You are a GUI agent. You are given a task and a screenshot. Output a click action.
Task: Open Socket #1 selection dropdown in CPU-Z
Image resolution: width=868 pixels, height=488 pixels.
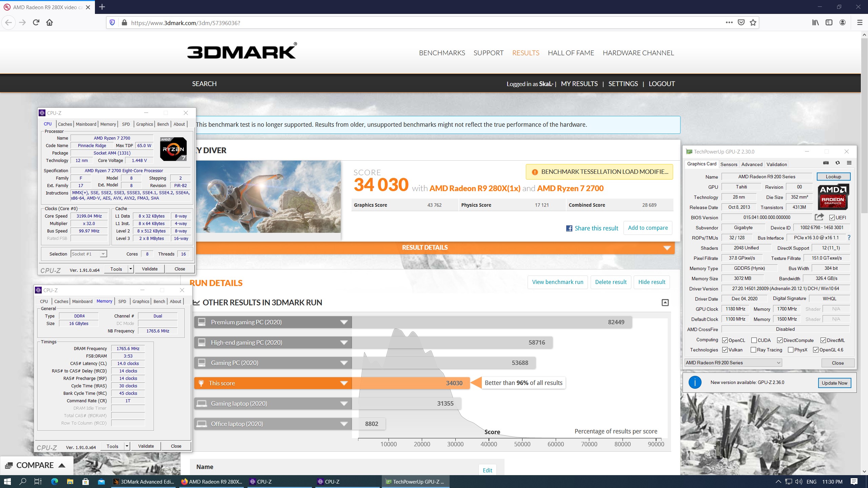[89, 254]
